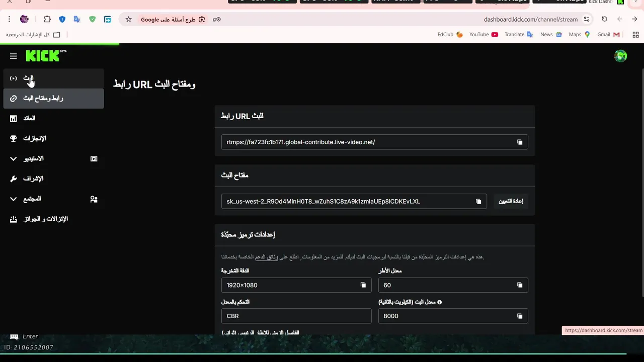
Task: Click the studio window icon in الاستديو row
Action: [x=94, y=159]
